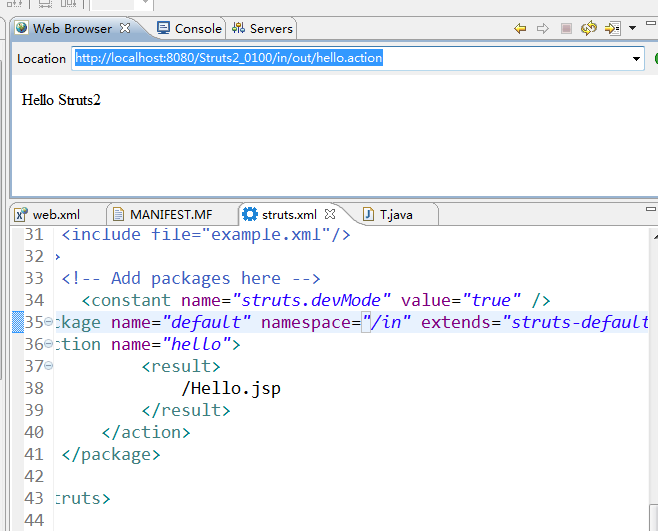Collapse the result element at line 37
The height and width of the screenshot is (531, 658).
[x=49, y=366]
